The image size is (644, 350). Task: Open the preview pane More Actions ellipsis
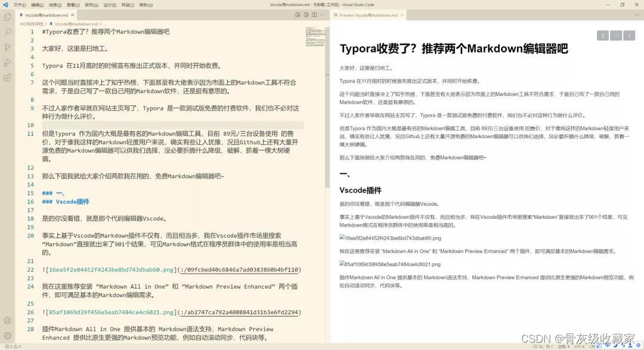point(637,15)
